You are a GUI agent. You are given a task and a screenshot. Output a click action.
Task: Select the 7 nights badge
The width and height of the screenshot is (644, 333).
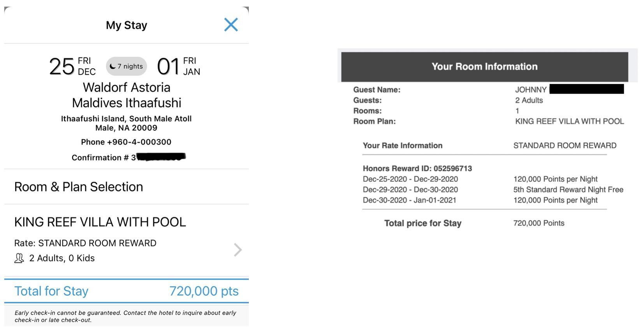pos(127,66)
